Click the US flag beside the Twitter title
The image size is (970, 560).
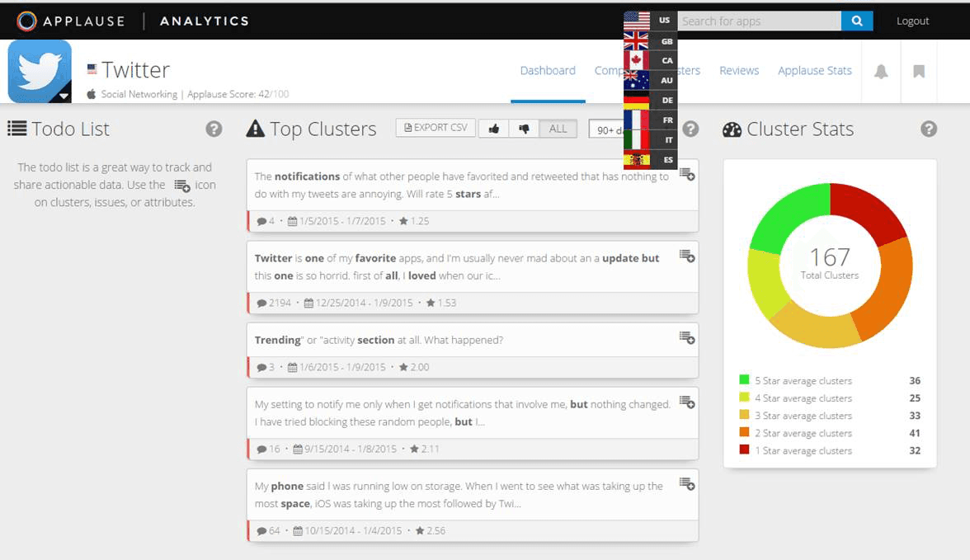92,68
